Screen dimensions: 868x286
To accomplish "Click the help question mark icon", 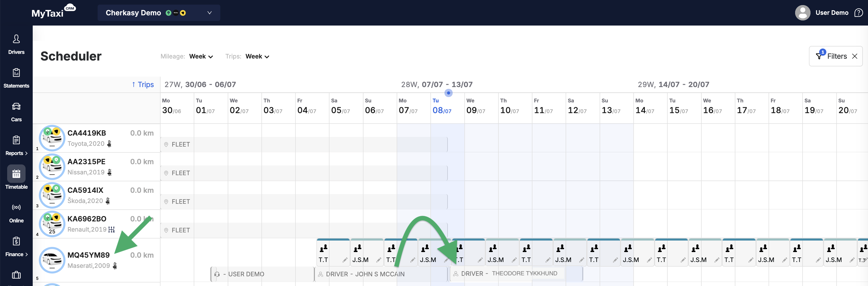I will point(858,13).
